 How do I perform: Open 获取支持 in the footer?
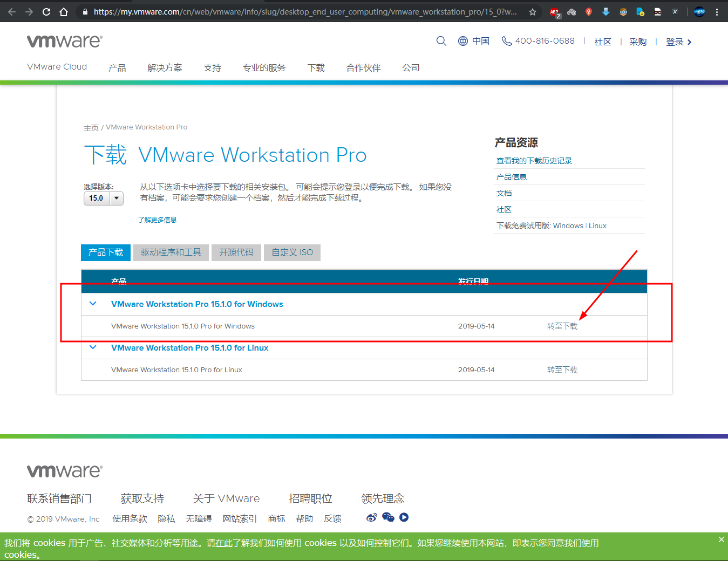(142, 498)
